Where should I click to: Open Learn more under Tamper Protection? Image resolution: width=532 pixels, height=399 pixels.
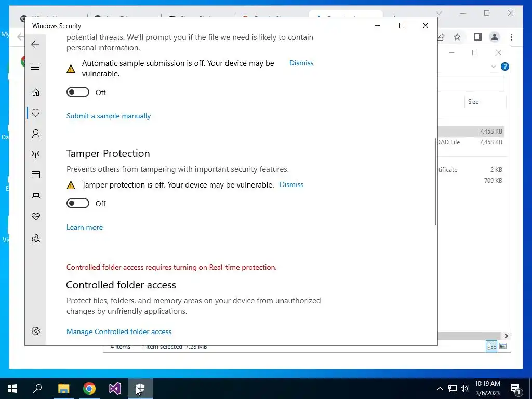click(85, 228)
